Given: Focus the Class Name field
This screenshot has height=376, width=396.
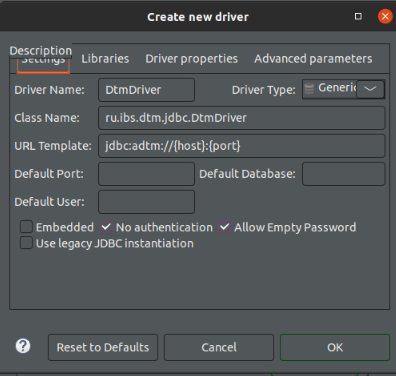Looking at the screenshot, I should [242, 118].
